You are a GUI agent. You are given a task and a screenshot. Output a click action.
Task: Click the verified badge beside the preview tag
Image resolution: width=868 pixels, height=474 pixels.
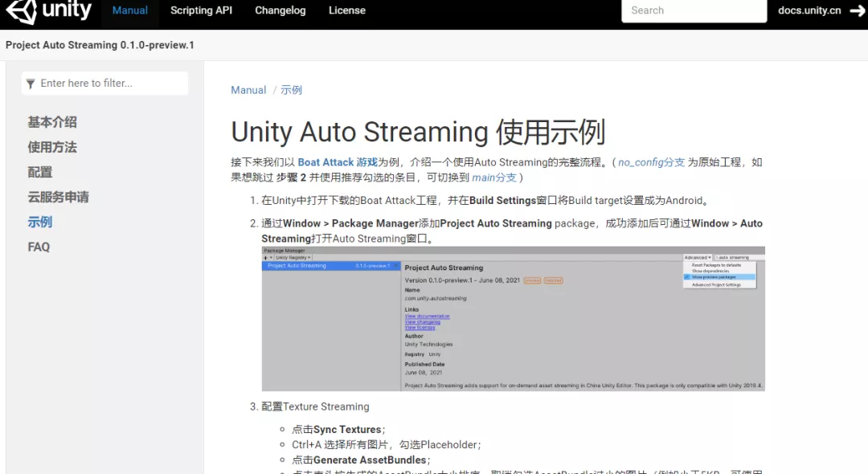[552, 280]
